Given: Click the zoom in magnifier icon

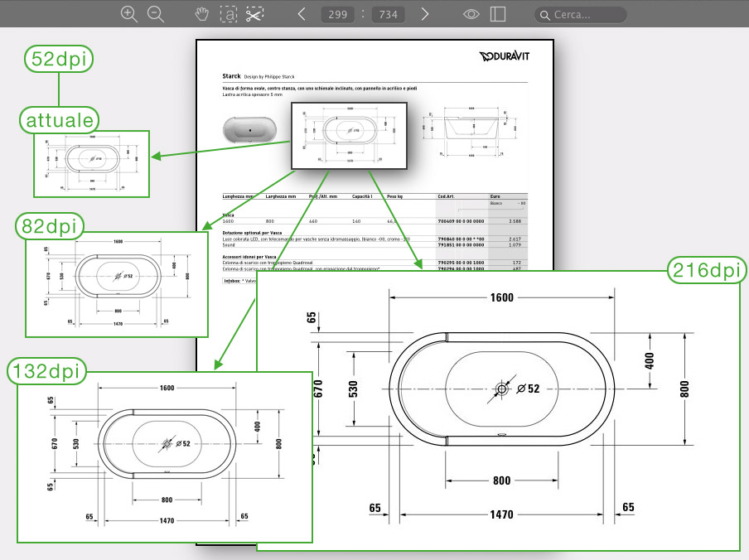Looking at the screenshot, I should point(128,14).
